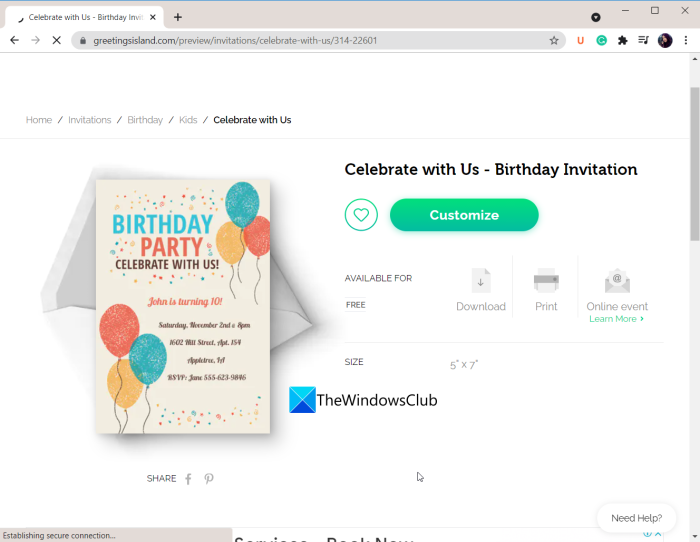Click the Print icon
Viewport: 700px width, 542px height.
click(x=546, y=281)
